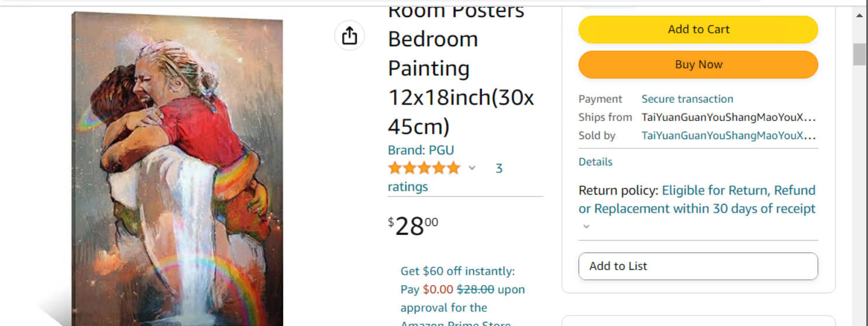Click the vertical scrollbar thumb
The image size is (868, 326).
(859, 54)
